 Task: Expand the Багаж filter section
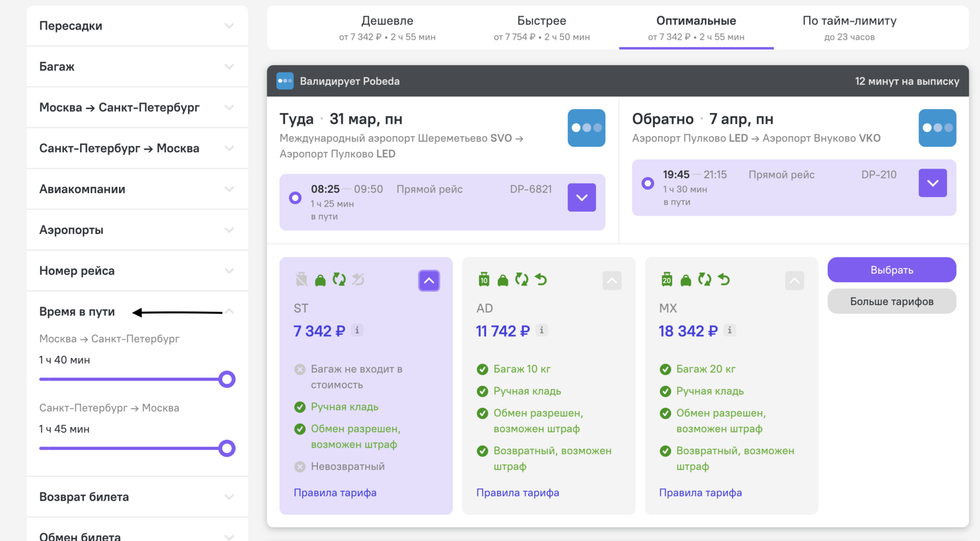click(x=137, y=67)
